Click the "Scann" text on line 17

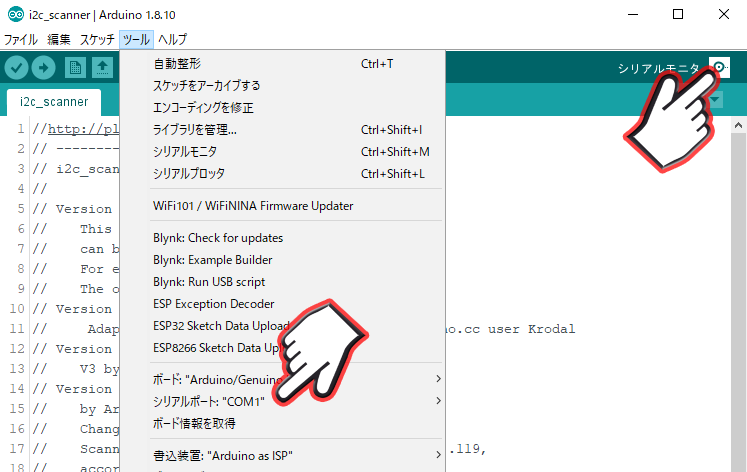[100, 449]
